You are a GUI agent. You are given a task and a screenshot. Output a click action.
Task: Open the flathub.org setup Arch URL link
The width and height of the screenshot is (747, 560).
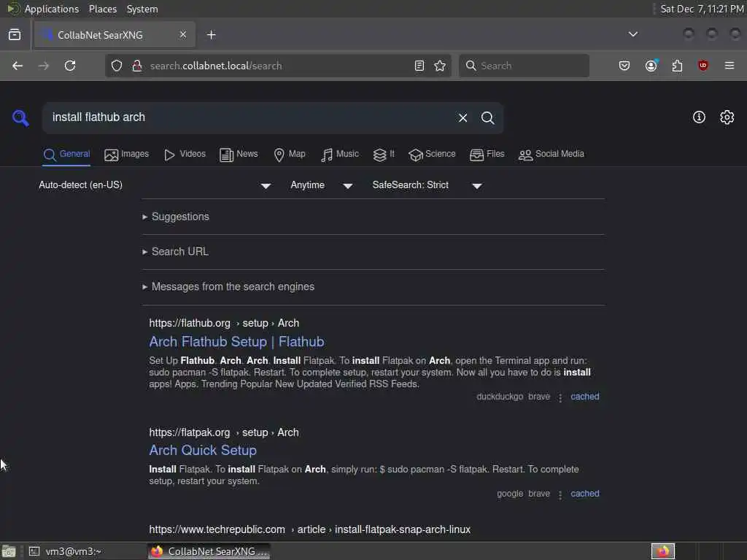[224, 323]
